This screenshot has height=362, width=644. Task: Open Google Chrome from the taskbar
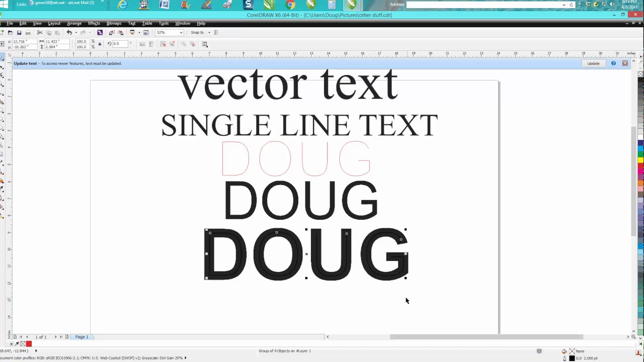pyautogui.click(x=290, y=5)
